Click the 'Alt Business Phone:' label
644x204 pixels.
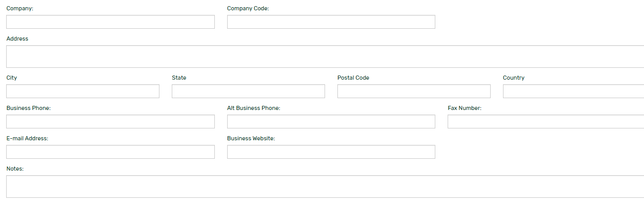coord(254,108)
